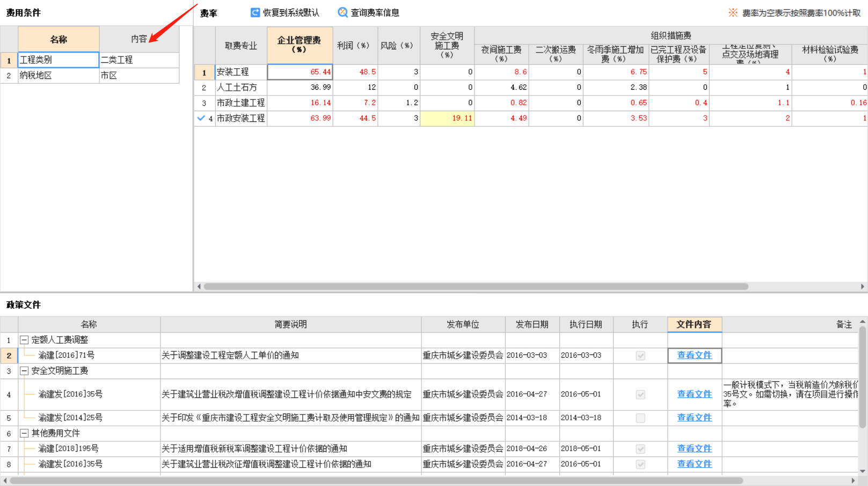Click 恢复到系统默认 button
This screenshot has width=868, height=486.
(285, 12)
